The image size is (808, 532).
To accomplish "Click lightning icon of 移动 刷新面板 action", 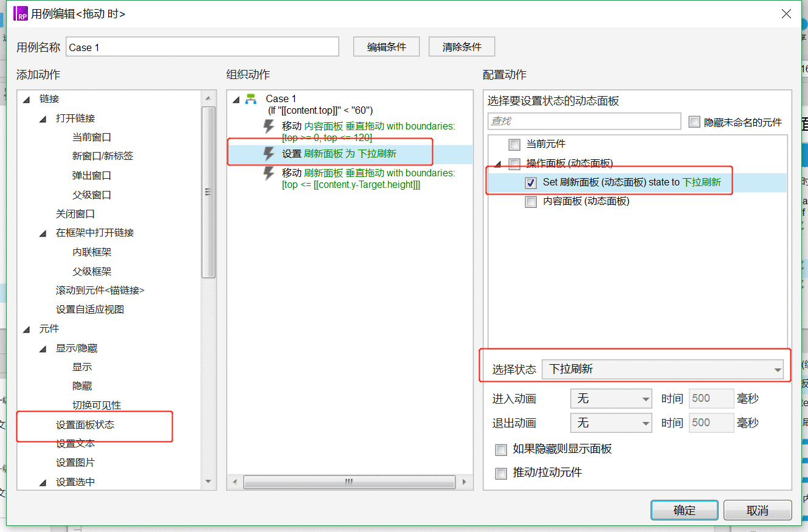I will pos(269,174).
